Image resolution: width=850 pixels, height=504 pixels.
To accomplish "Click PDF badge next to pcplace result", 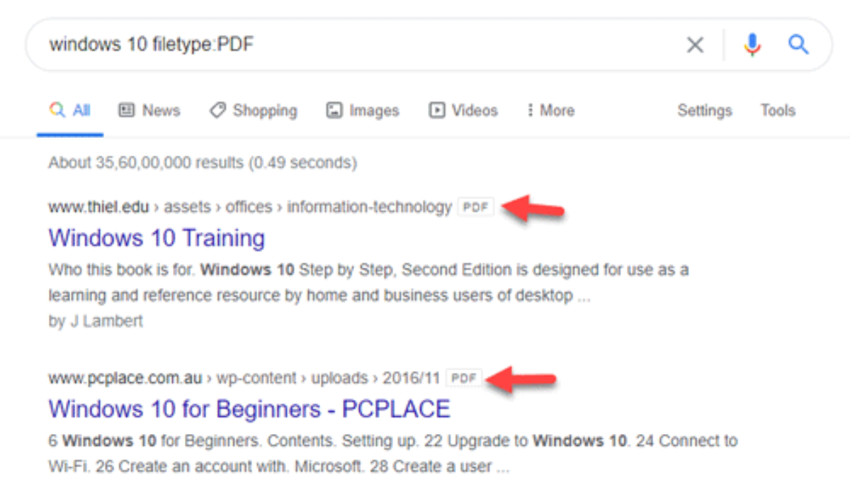I will coord(464,378).
